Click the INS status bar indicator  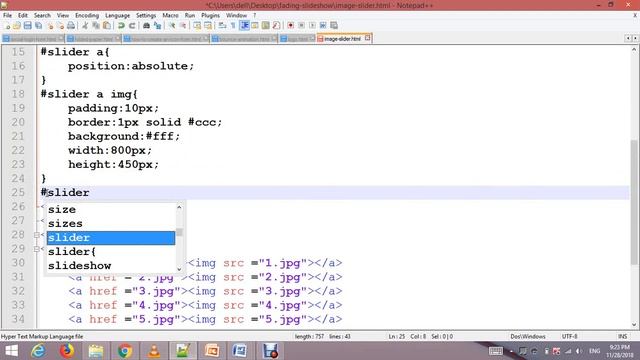pyautogui.click(x=622, y=336)
